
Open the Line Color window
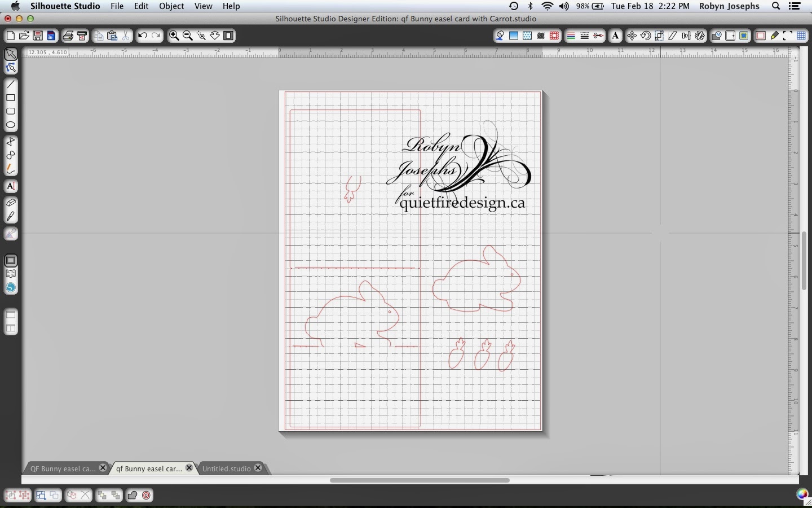(571, 36)
